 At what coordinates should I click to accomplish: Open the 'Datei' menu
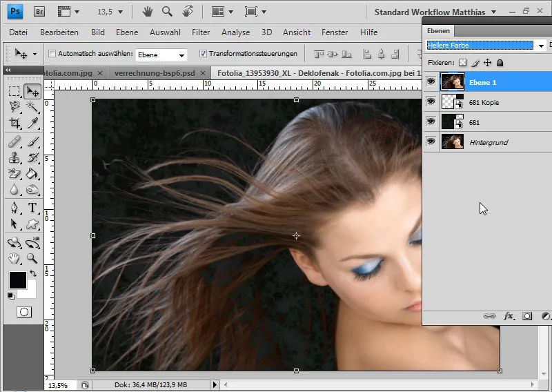[x=19, y=32]
